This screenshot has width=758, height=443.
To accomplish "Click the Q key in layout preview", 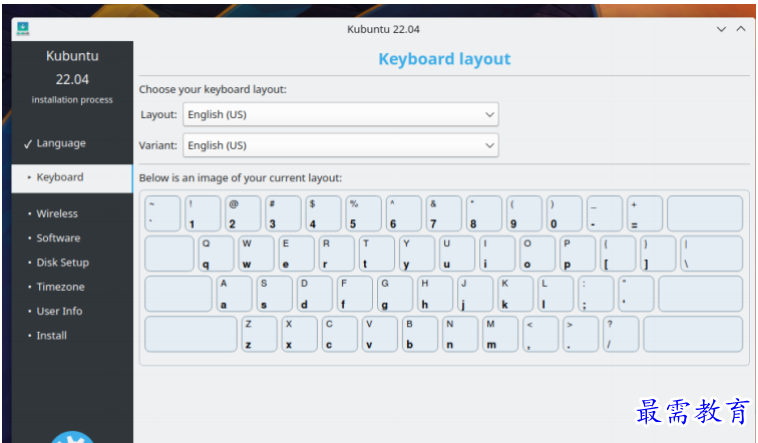I will [216, 253].
